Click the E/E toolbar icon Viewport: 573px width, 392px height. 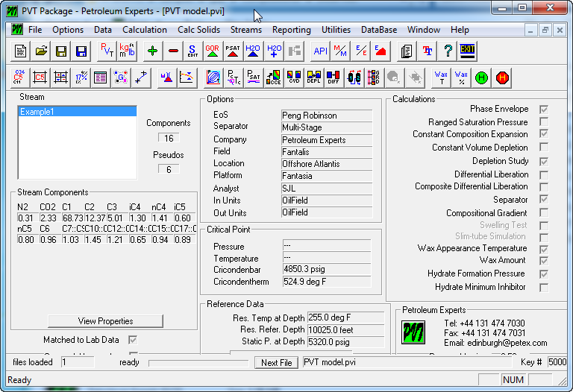point(361,51)
